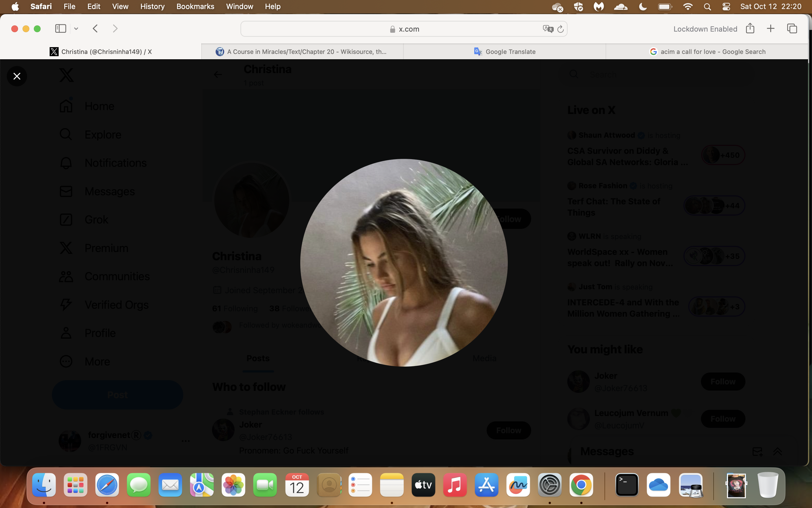Open Spotlight search in menu bar

pyautogui.click(x=707, y=7)
